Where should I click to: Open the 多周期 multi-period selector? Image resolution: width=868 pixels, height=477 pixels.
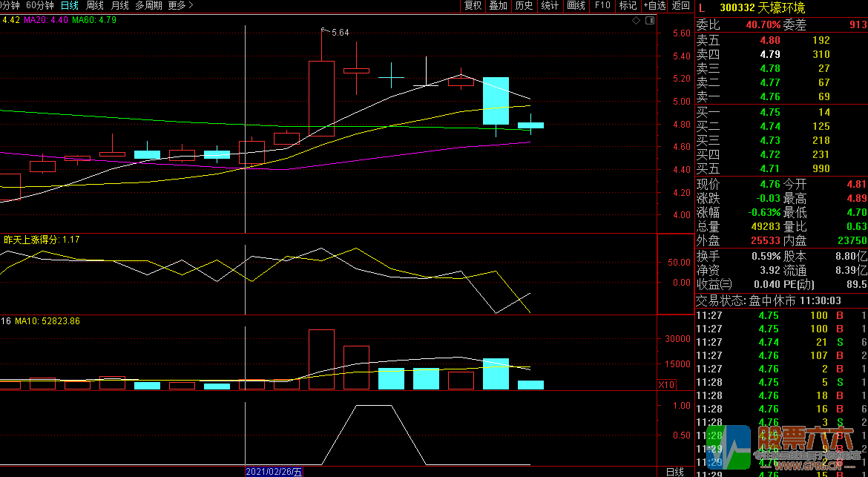[x=148, y=6]
